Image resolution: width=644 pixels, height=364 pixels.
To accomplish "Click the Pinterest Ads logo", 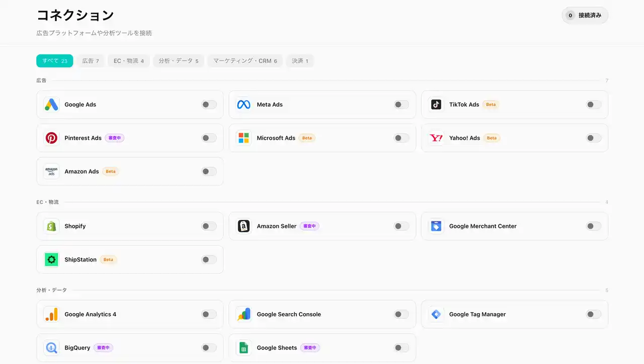I will pos(51,138).
